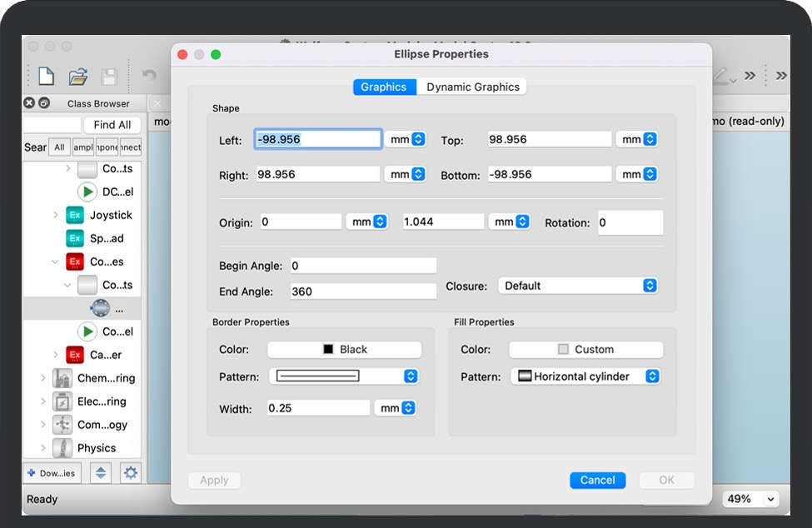The image size is (812, 528).
Task: Click the End Angle input field
Action: coord(363,291)
